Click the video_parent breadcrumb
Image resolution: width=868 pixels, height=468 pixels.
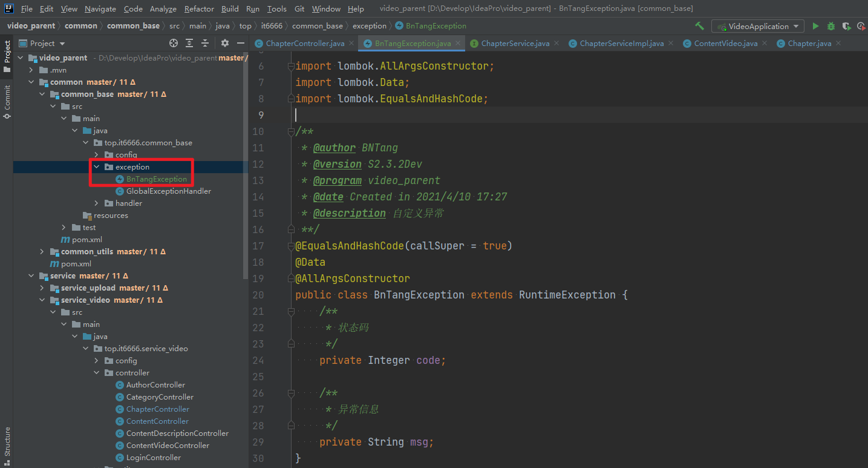(31, 25)
